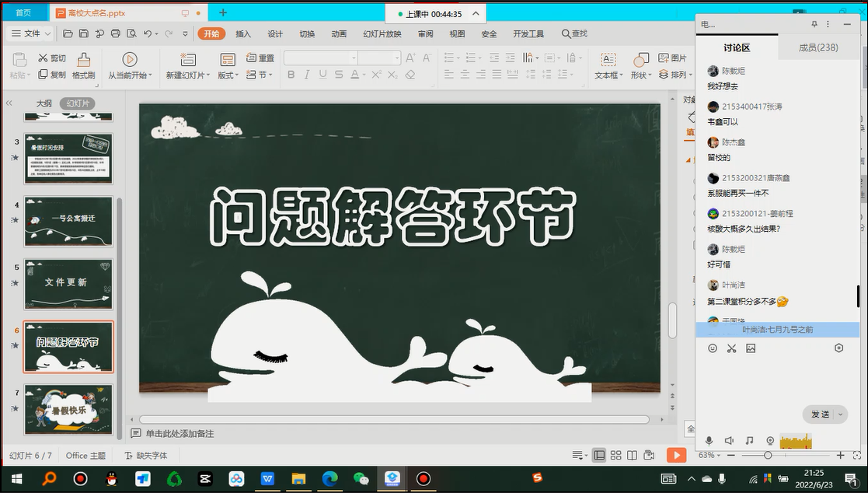The height and width of the screenshot is (493, 868).
Task: Open the emoji picker in chat
Action: [x=713, y=348]
